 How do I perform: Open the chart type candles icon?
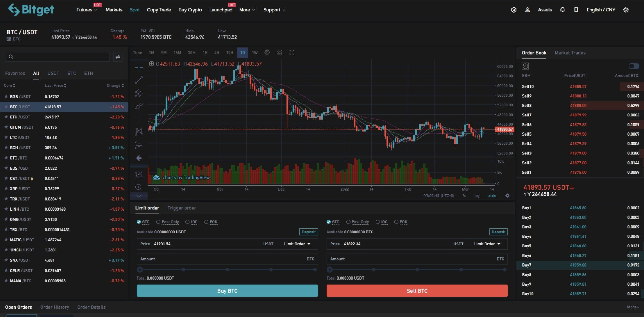coord(139,174)
